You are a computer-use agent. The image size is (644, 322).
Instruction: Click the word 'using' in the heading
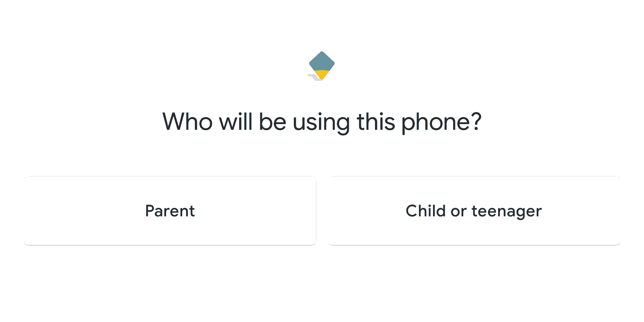321,123
